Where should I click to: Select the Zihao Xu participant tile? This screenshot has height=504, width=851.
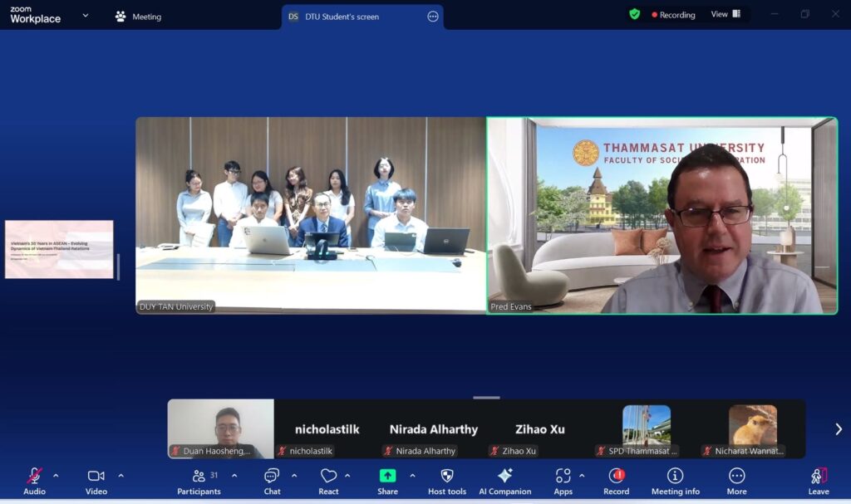[539, 428]
